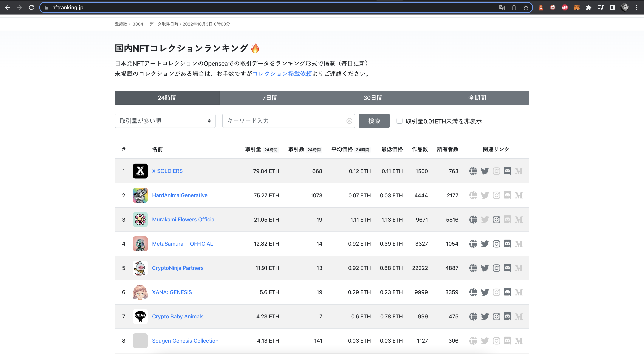Open X SOLDIERS Twitter page

click(485, 171)
